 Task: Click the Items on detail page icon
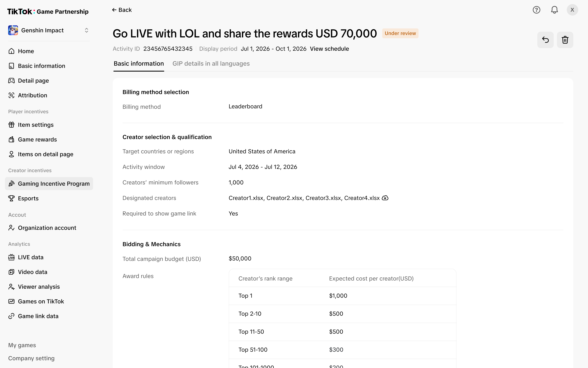point(11,154)
